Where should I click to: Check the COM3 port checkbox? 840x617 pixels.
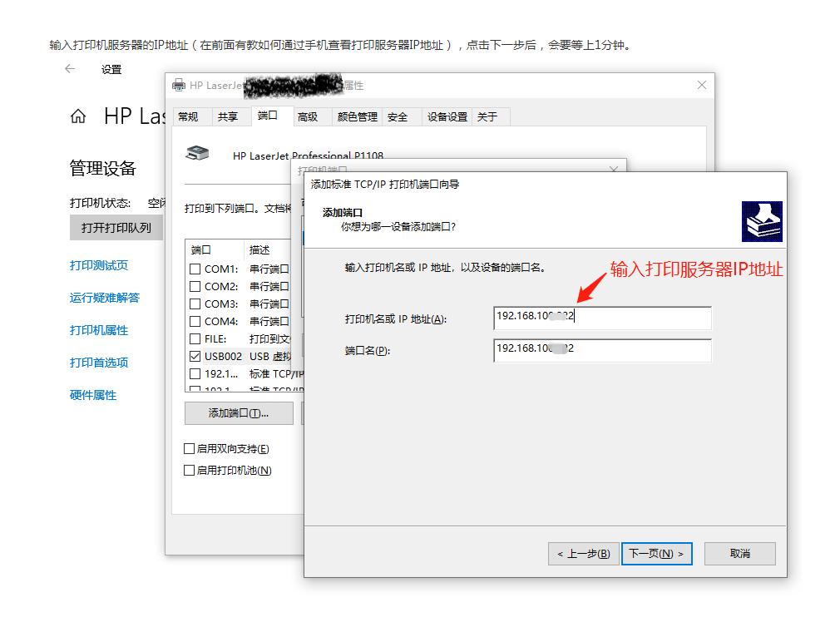195,304
